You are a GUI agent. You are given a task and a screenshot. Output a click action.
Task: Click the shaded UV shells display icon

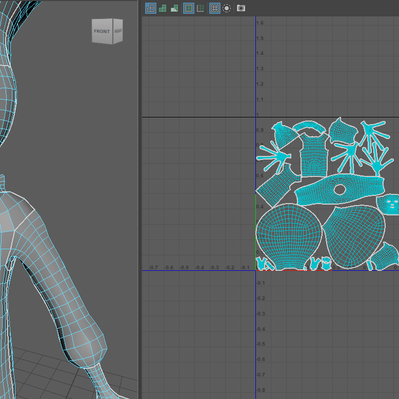pos(163,8)
